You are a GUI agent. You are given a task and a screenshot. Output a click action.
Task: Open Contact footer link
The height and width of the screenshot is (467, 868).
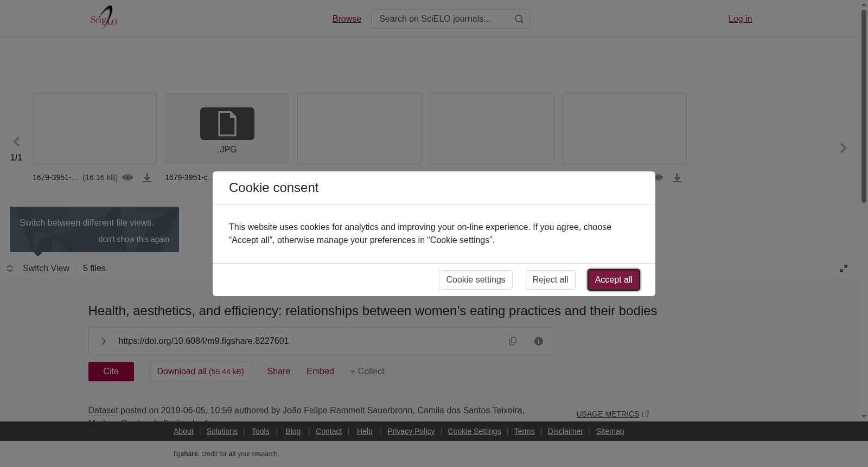click(x=329, y=431)
